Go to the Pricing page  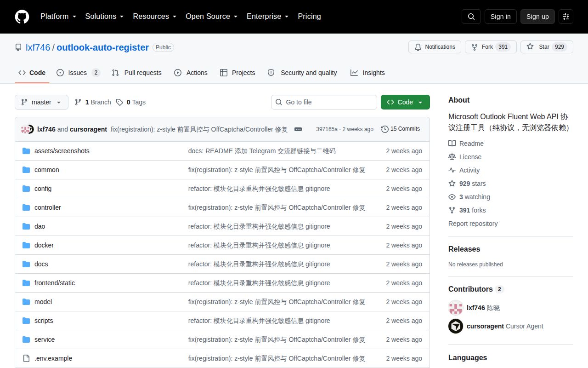309,17
